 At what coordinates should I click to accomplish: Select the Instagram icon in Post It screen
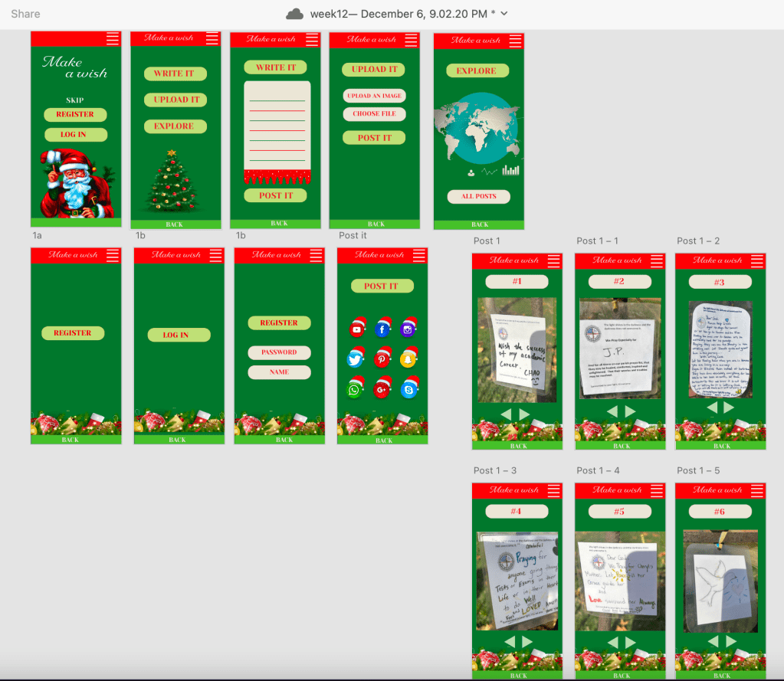408,329
